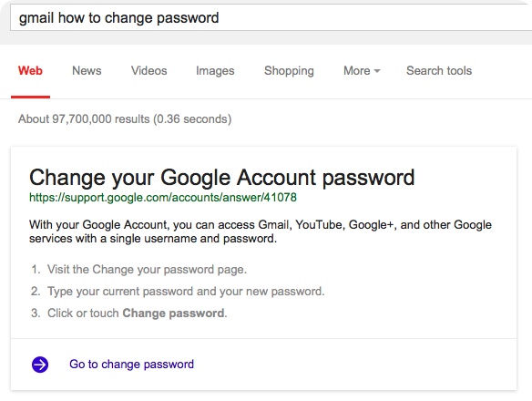Select the active Web tab
The height and width of the screenshot is (401, 532).
click(30, 70)
